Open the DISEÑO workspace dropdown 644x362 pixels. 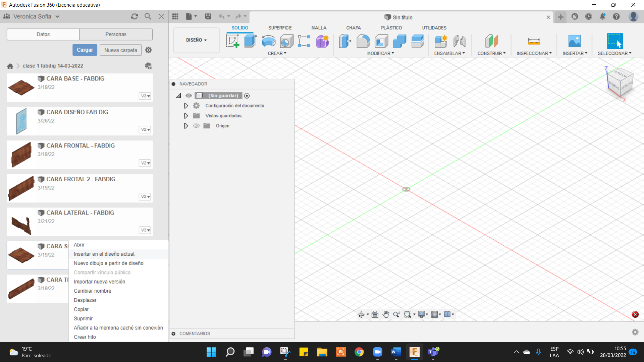(x=196, y=40)
